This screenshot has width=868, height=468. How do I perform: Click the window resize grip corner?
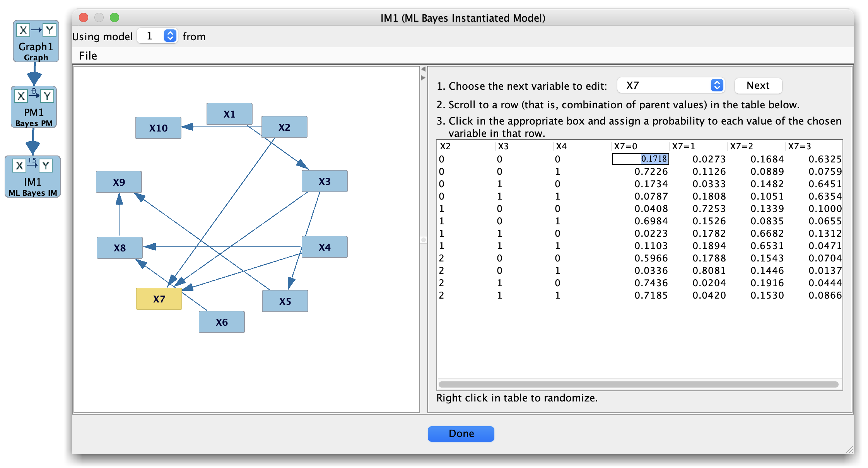point(849,449)
